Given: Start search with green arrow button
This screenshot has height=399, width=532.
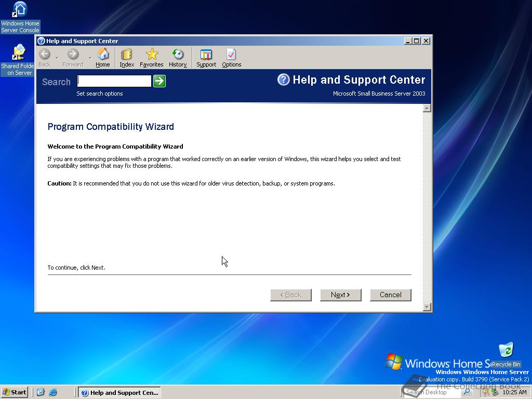Looking at the screenshot, I should [159, 81].
